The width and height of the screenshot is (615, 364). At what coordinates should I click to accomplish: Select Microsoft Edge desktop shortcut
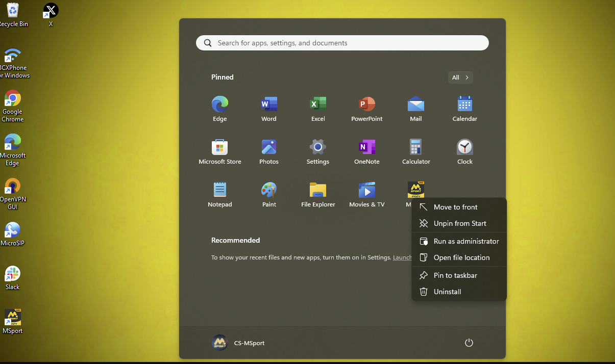pos(12,150)
